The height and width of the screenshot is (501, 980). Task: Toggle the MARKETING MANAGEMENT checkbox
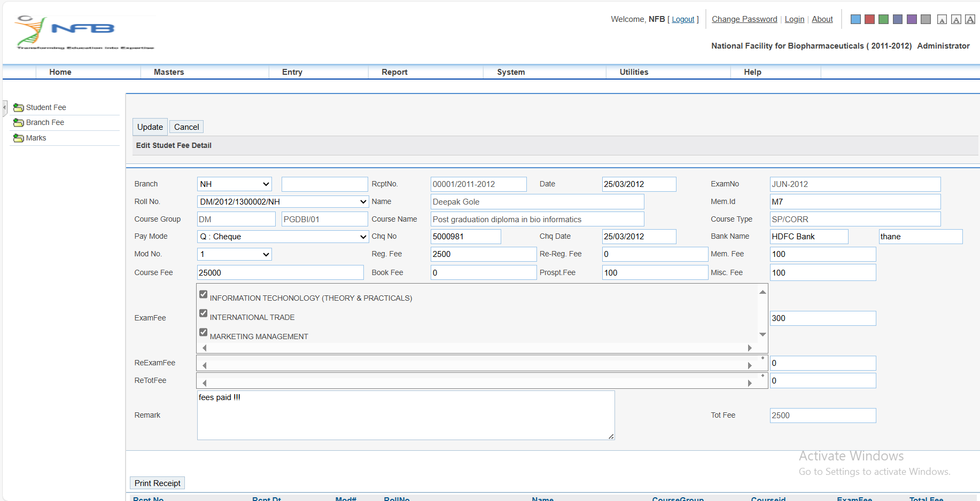pyautogui.click(x=203, y=332)
